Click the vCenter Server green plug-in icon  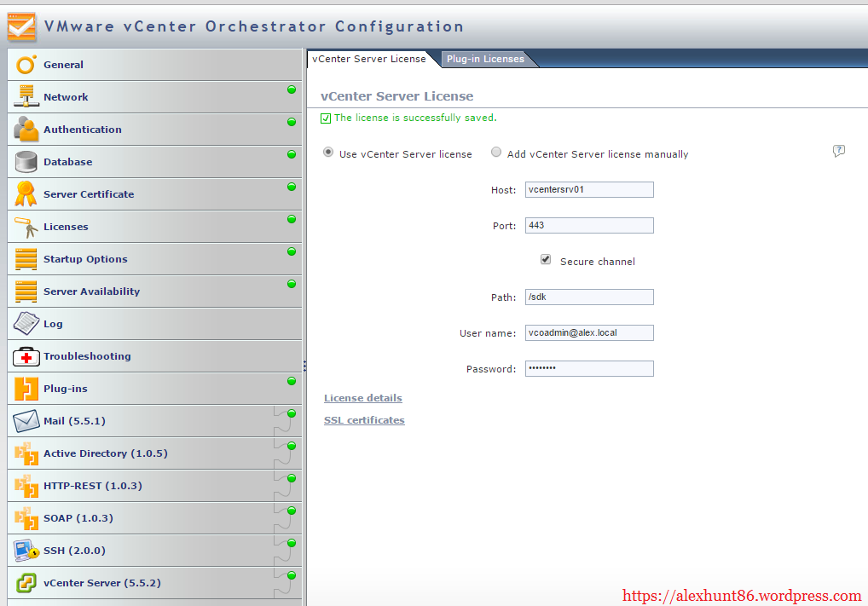click(x=26, y=583)
